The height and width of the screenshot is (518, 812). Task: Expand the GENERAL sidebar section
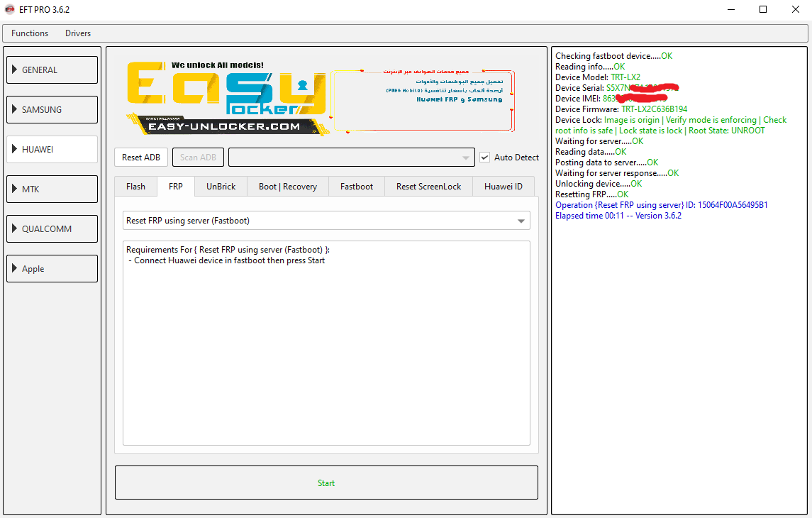point(52,70)
